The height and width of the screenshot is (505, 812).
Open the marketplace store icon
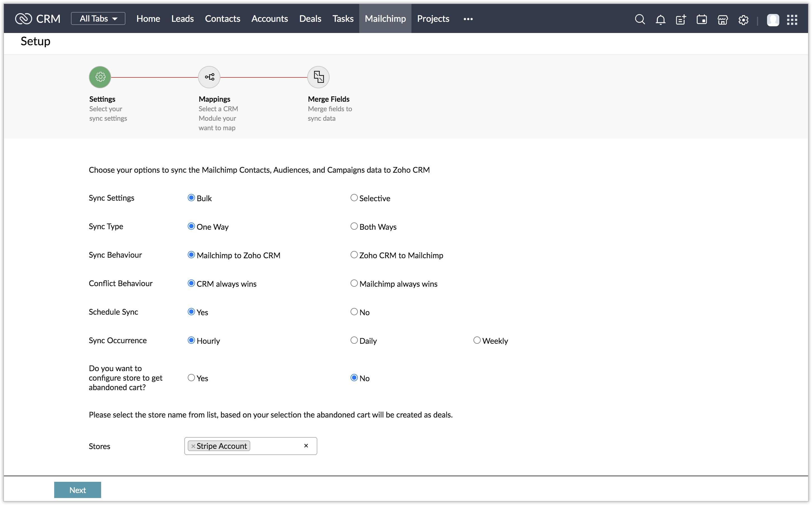[723, 20]
